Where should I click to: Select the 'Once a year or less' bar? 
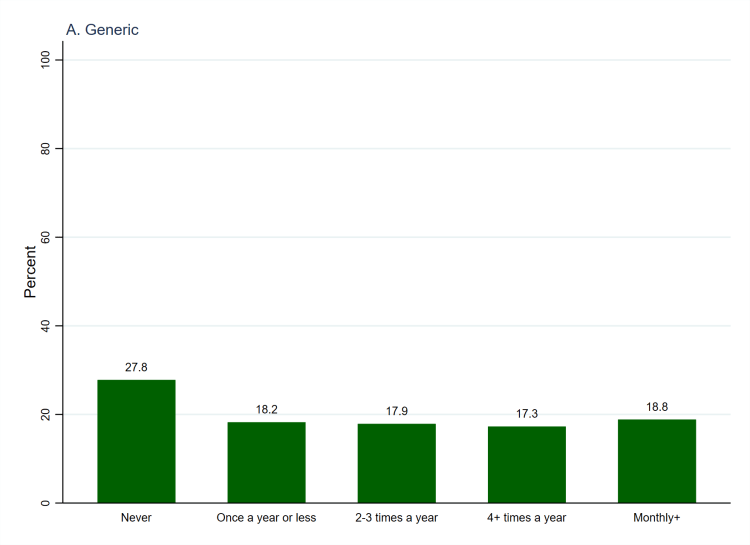tap(266, 462)
